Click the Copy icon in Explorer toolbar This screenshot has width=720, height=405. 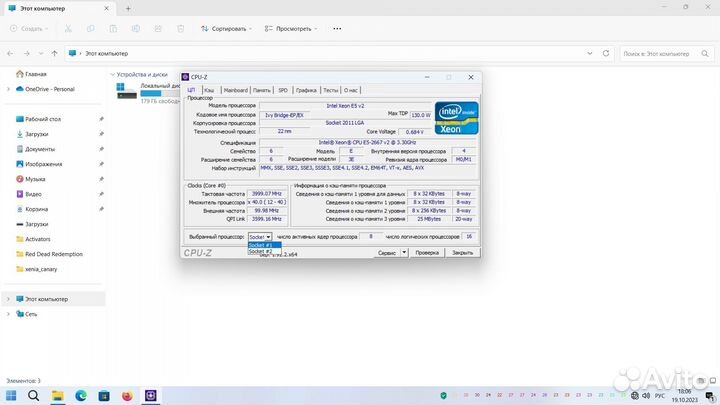(90, 28)
